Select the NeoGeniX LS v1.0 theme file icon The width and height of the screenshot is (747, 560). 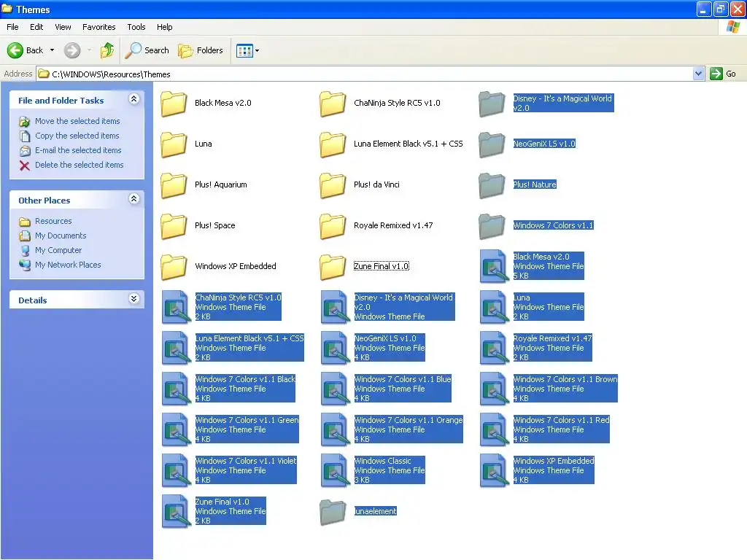pos(335,348)
